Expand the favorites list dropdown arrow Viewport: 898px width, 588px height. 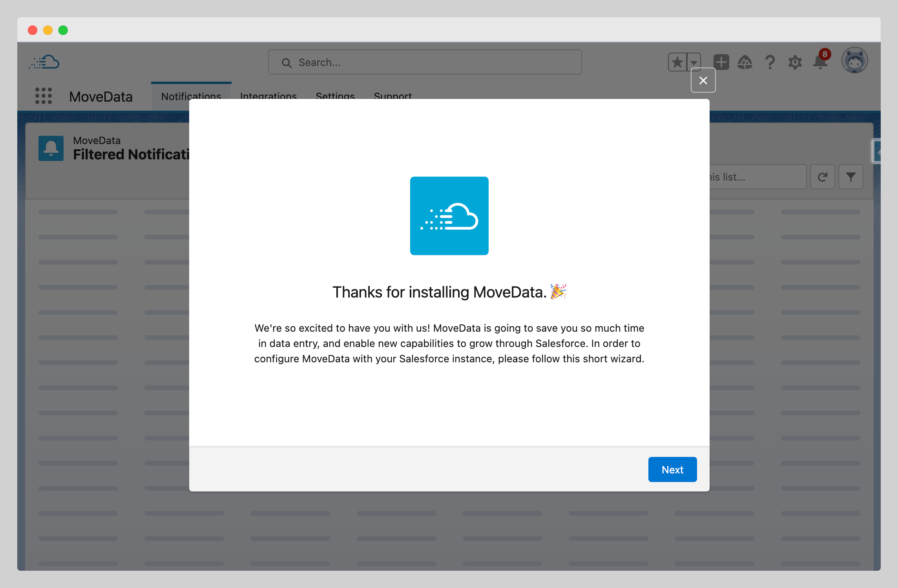pos(694,62)
